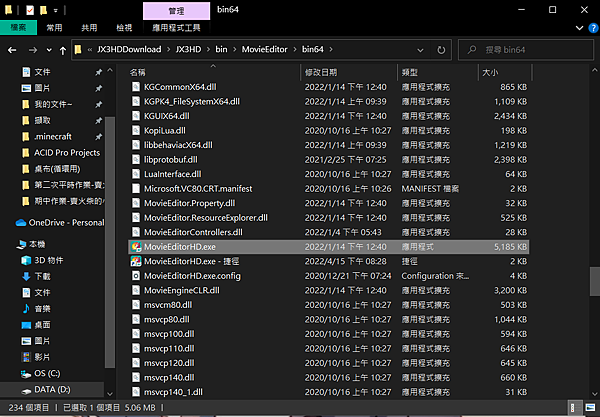The width and height of the screenshot is (600, 417).
Task: Open OneDrive - Personal cloud icon
Action: coord(21,223)
